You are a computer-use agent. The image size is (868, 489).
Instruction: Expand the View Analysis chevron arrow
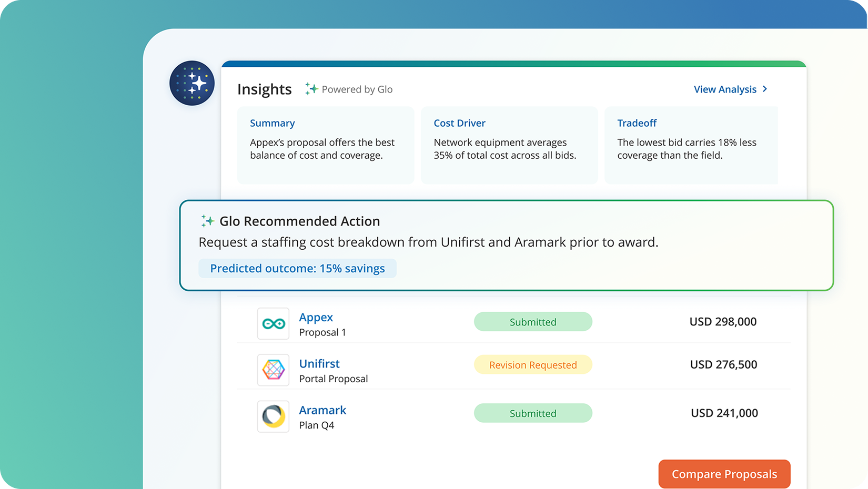(x=765, y=89)
